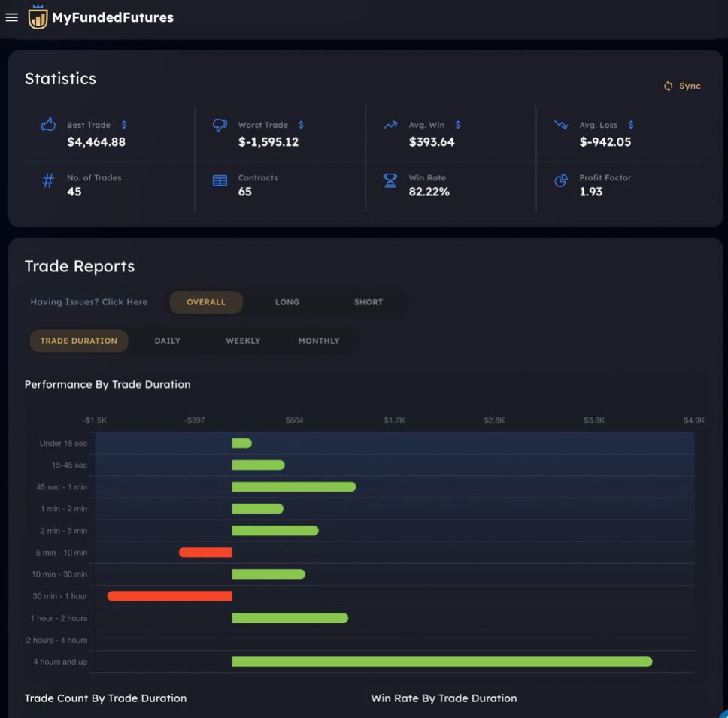Click the Avg. Win trending-up icon

pos(390,126)
